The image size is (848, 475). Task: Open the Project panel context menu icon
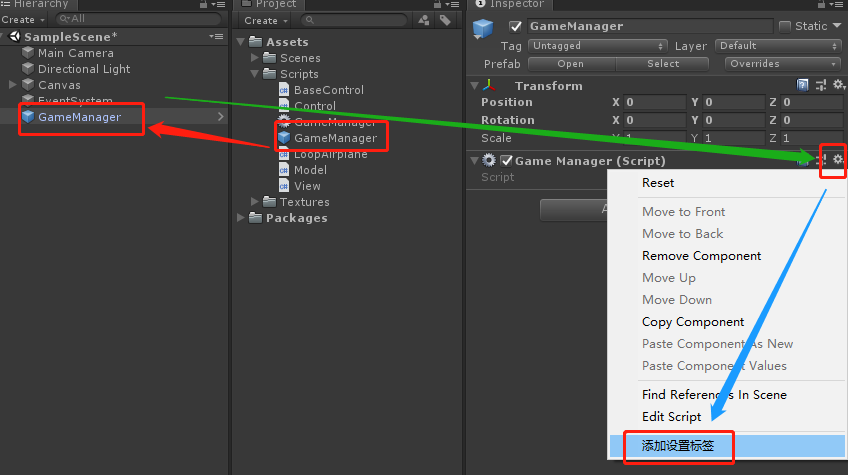[x=452, y=4]
